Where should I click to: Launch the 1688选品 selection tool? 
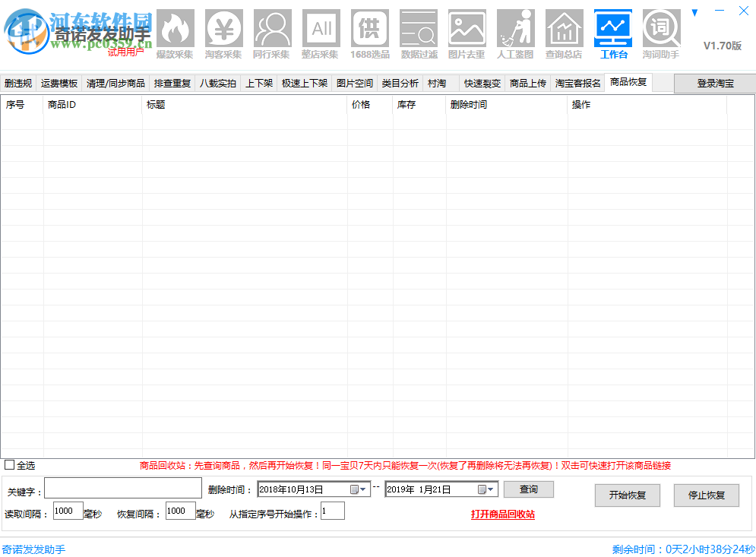[370, 30]
